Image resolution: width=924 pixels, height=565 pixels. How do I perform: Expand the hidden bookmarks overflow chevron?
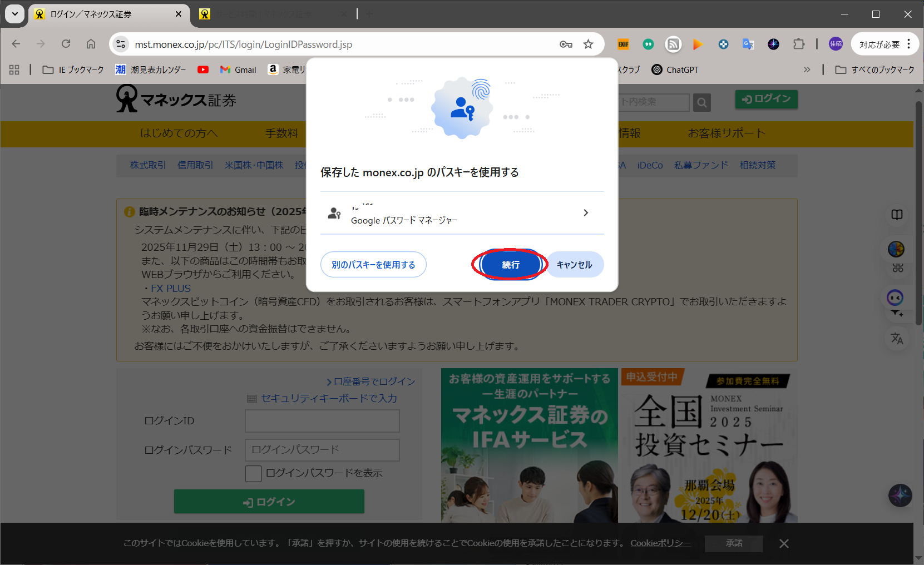coord(807,70)
